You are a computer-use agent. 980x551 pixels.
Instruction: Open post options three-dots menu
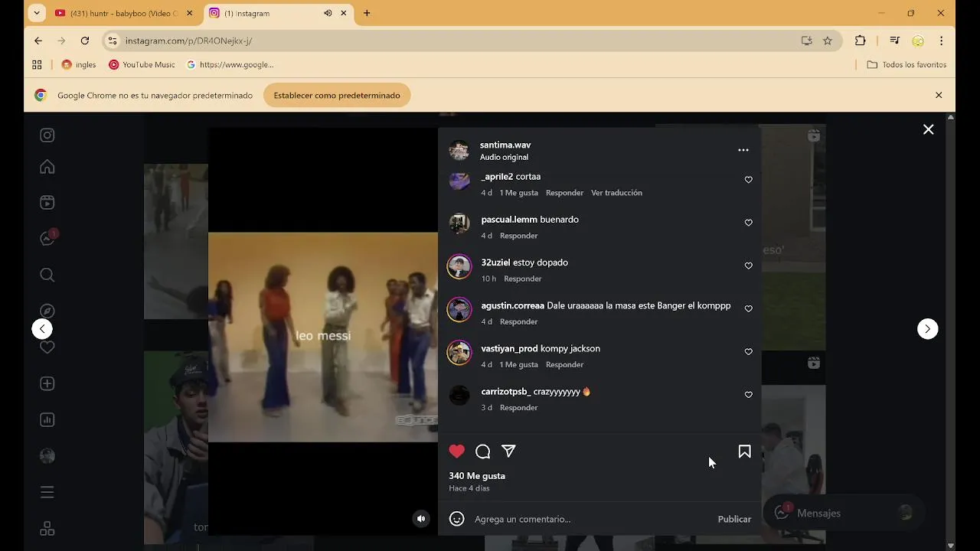743,150
